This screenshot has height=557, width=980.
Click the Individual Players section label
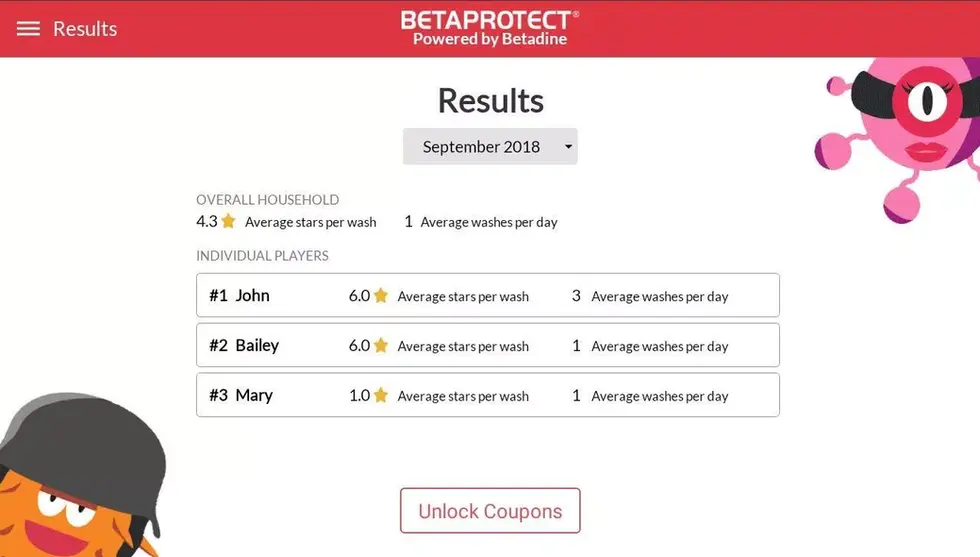262,256
